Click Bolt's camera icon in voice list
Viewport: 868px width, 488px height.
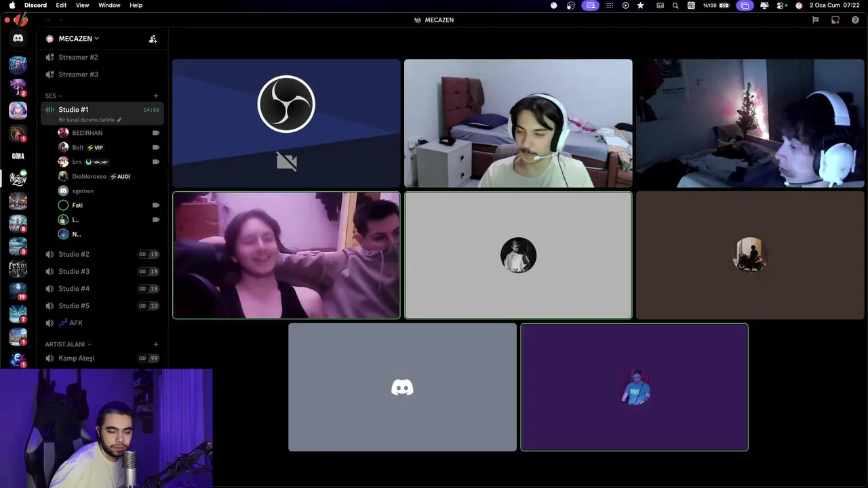coord(156,147)
